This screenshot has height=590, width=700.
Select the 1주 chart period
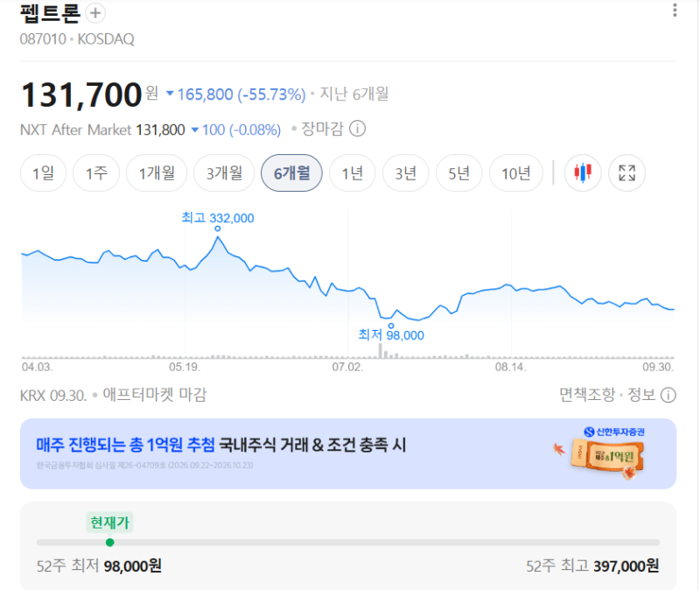click(96, 172)
